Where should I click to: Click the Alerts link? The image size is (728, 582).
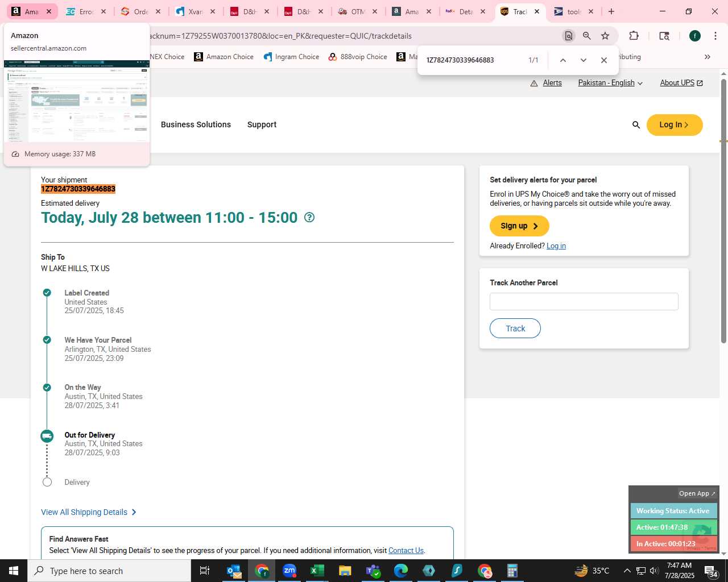point(552,83)
